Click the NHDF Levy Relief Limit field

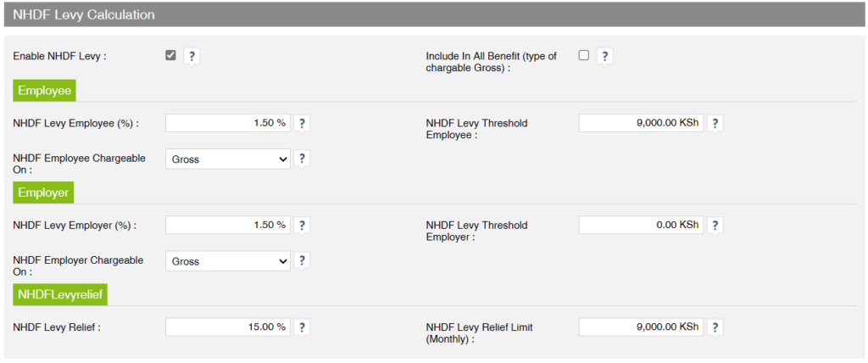coord(641,327)
